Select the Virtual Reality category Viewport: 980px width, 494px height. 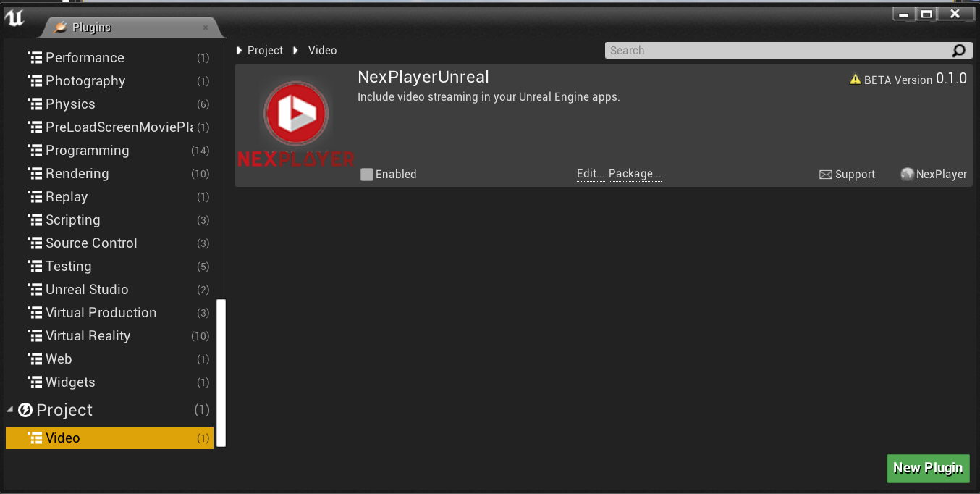point(109,336)
